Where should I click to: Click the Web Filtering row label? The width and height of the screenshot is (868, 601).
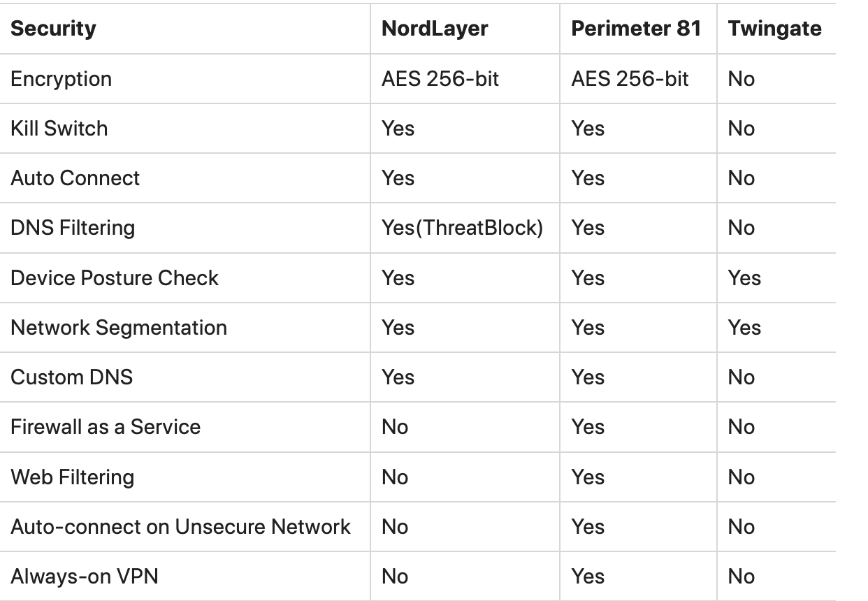click(72, 477)
